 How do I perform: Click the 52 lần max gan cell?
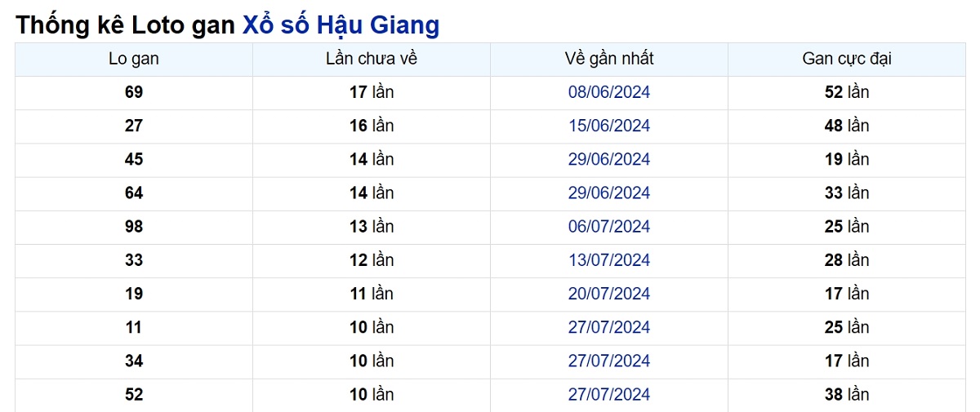click(x=847, y=92)
